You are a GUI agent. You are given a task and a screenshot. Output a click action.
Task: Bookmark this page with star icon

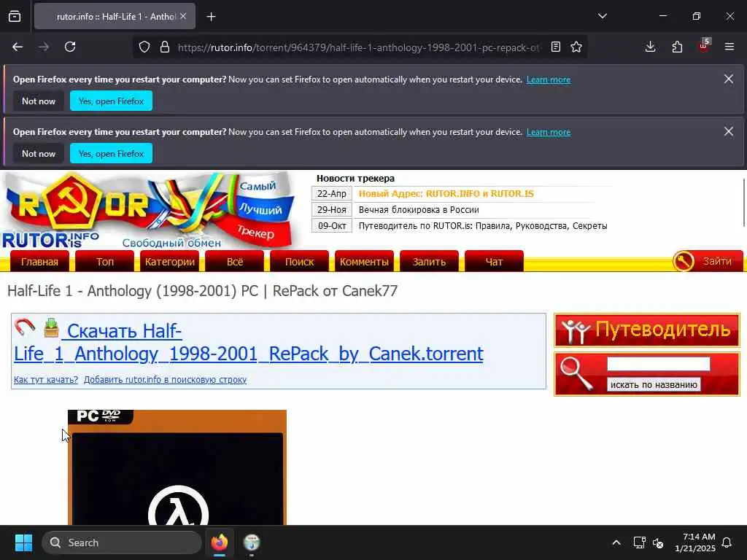click(x=576, y=47)
